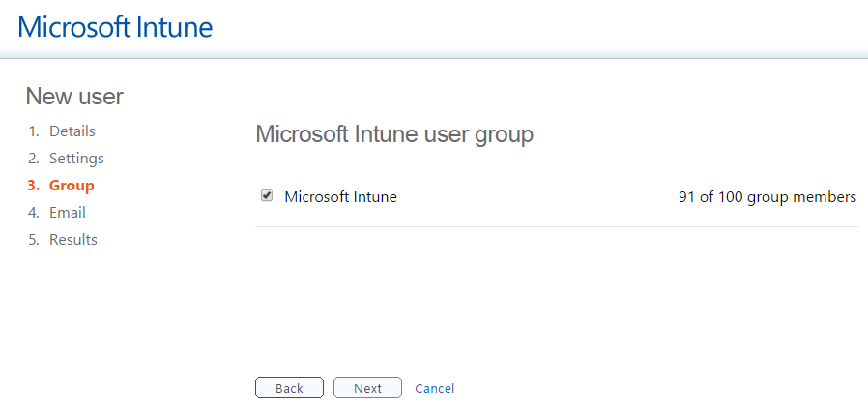The image size is (868, 408).
Task: Uncheck the Microsoft Intune group checkbox
Action: coord(267,196)
